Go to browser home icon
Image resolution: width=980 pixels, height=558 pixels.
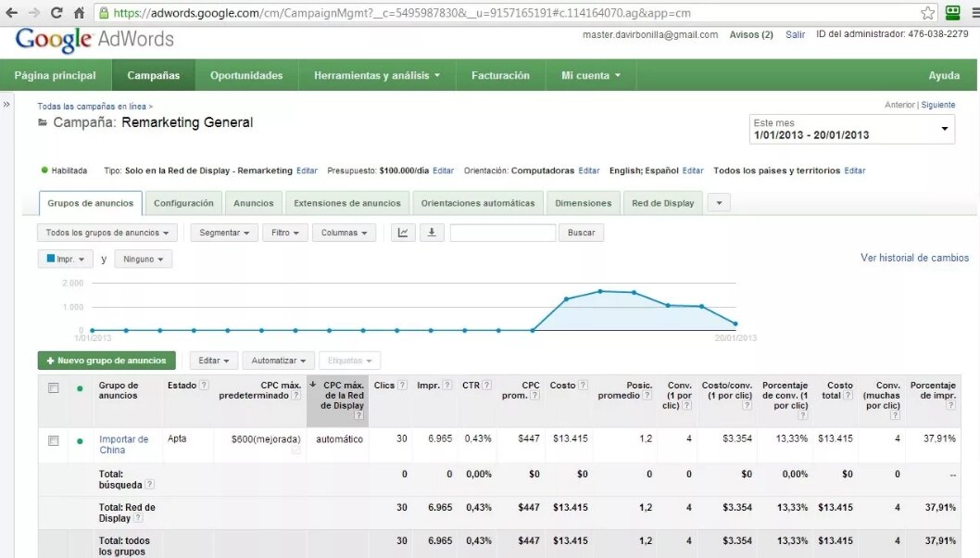tap(79, 12)
